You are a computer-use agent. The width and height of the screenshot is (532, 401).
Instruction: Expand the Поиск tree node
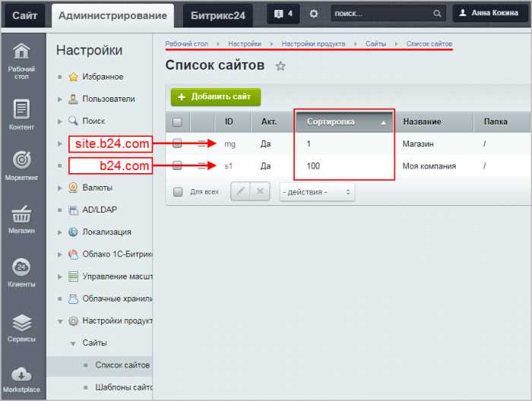click(x=60, y=122)
